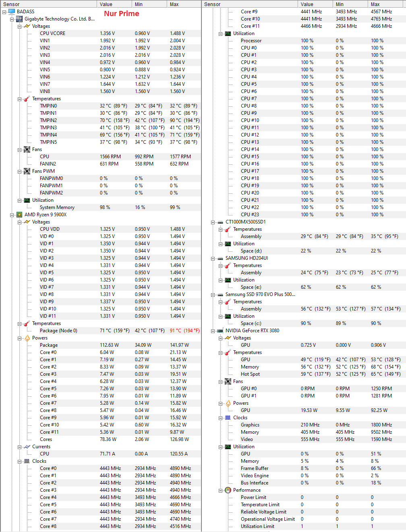
Task: Click the thermometer icon above the Hot Spot group
Action: (x=228, y=352)
